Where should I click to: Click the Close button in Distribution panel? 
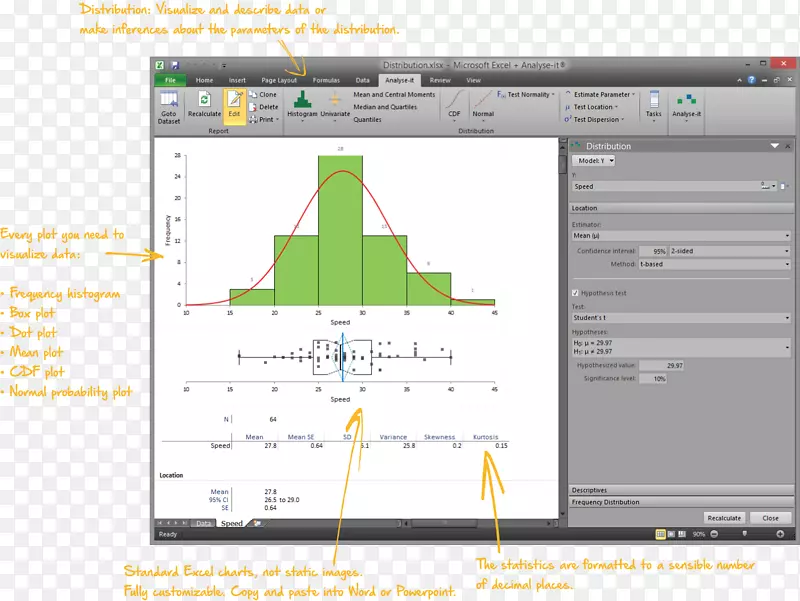click(769, 518)
